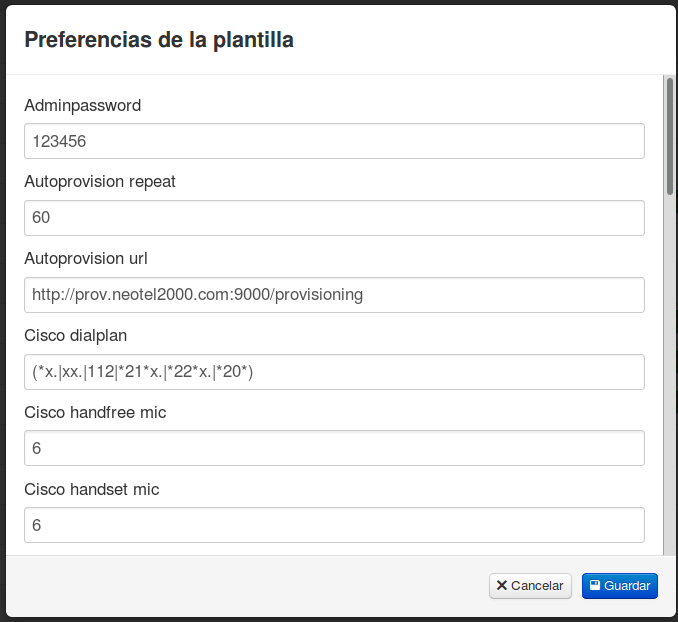This screenshot has height=622, width=678.
Task: Click the Cisco handset mic label
Action: click(92, 489)
